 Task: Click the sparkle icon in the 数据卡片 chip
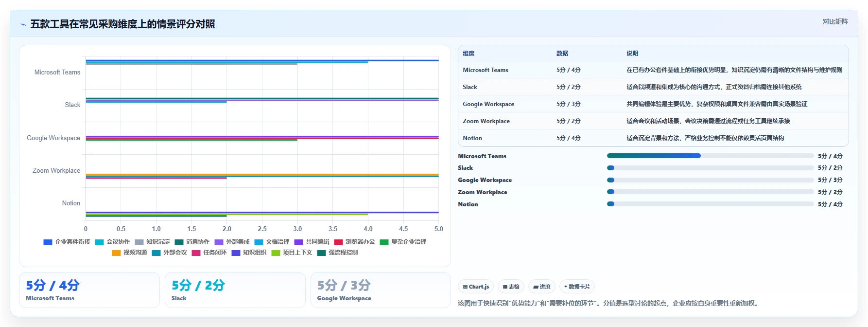566,287
